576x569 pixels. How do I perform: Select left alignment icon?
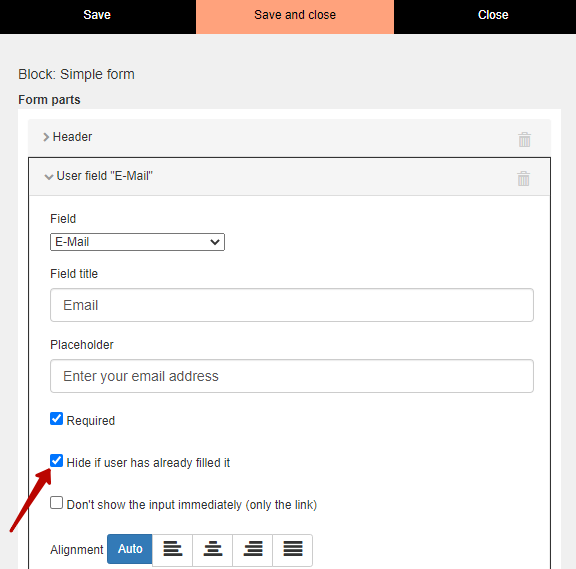[172, 550]
